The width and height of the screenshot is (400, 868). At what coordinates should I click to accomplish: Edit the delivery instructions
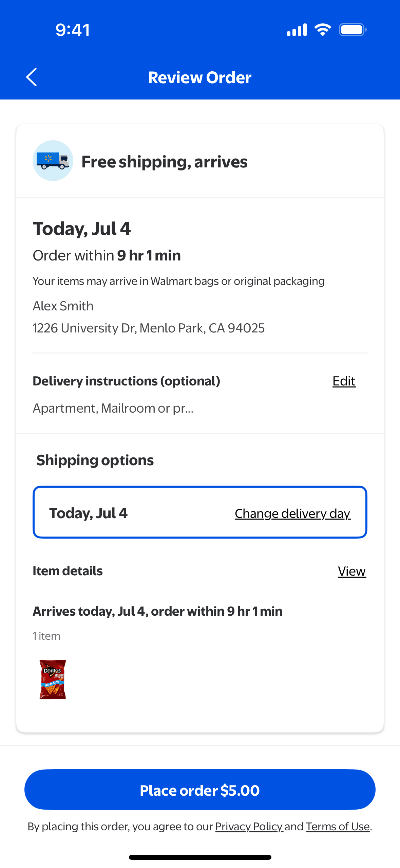(344, 381)
